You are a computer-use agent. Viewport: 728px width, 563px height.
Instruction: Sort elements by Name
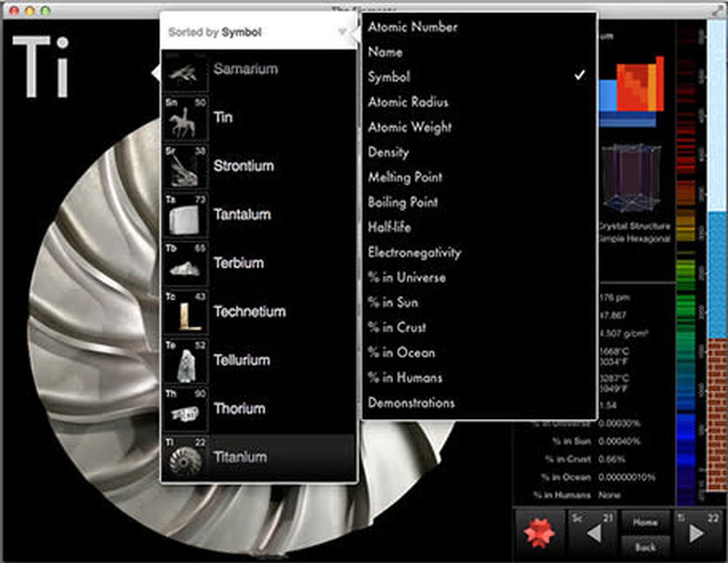point(385,52)
